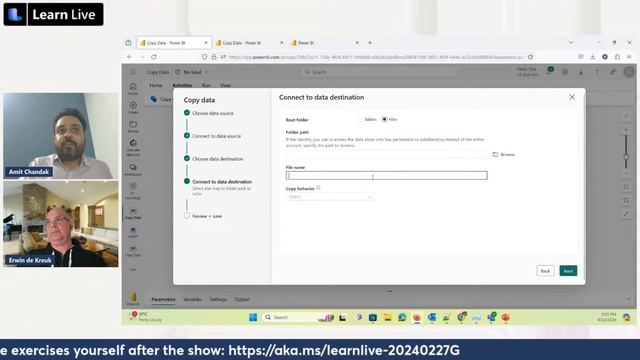The height and width of the screenshot is (360, 640).
Task: Open the browser extensions icon
Action: tap(617, 57)
